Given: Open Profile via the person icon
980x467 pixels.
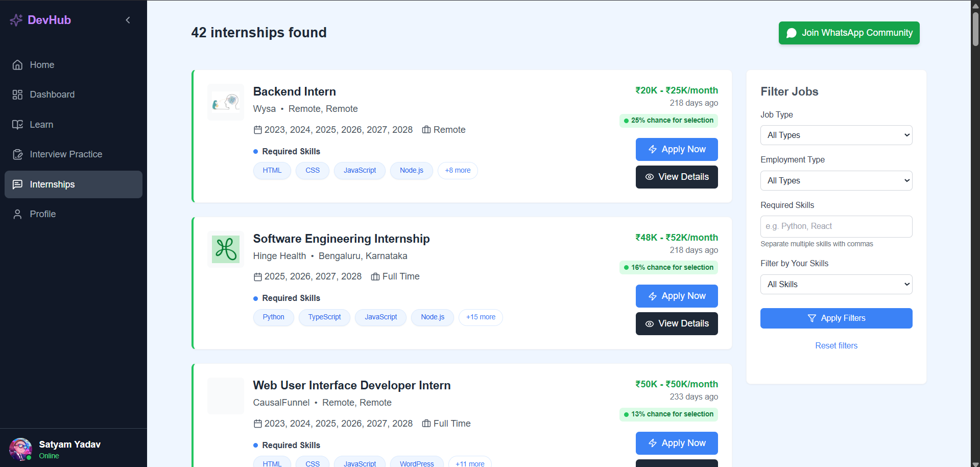Looking at the screenshot, I should click(17, 214).
